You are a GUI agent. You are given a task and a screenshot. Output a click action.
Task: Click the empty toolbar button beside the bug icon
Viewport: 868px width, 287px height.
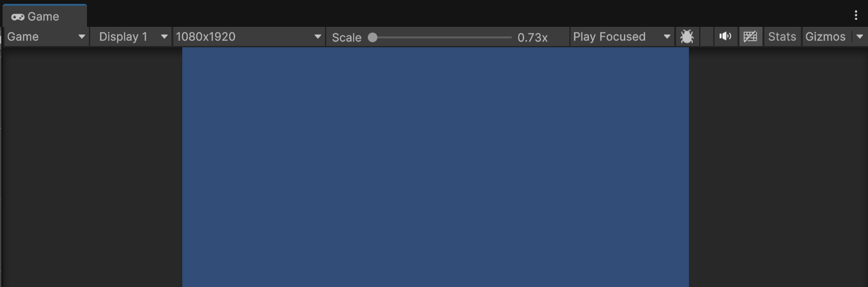(x=707, y=36)
